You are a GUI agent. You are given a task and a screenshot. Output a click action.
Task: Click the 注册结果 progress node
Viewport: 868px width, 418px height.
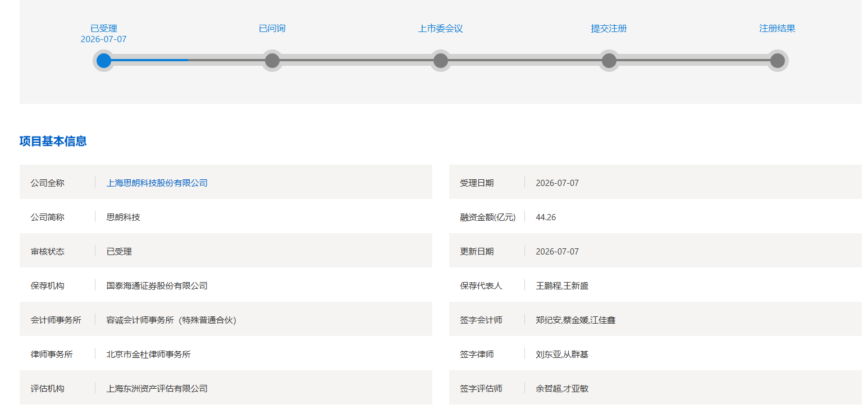778,61
